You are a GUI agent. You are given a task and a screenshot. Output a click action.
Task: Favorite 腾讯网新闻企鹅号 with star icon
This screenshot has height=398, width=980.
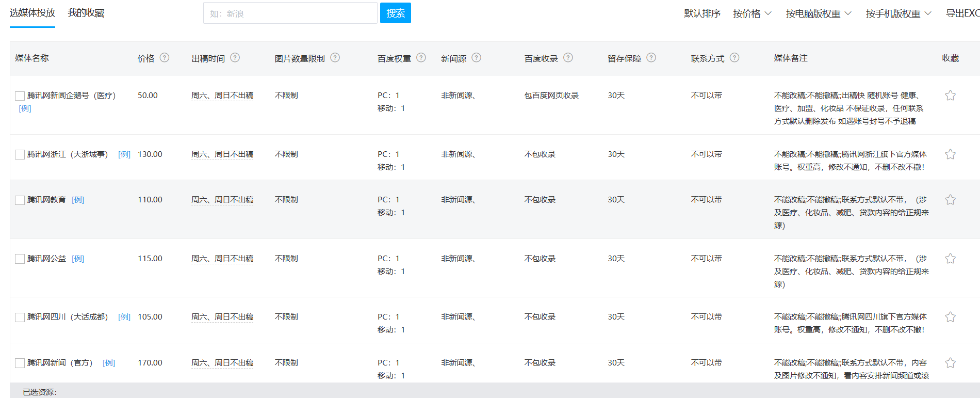[950, 95]
